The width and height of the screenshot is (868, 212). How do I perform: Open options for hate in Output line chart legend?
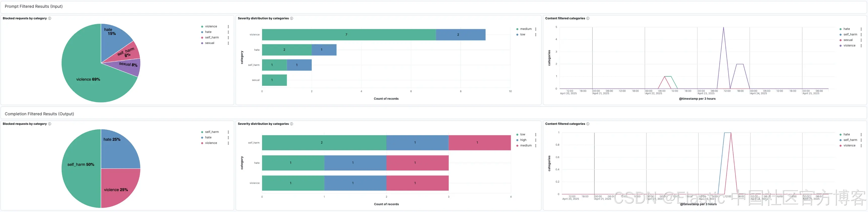click(x=861, y=135)
